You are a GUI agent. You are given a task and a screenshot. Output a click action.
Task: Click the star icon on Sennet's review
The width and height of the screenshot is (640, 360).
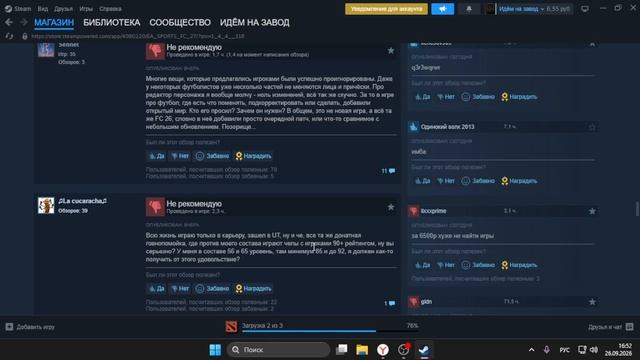pyautogui.click(x=391, y=50)
